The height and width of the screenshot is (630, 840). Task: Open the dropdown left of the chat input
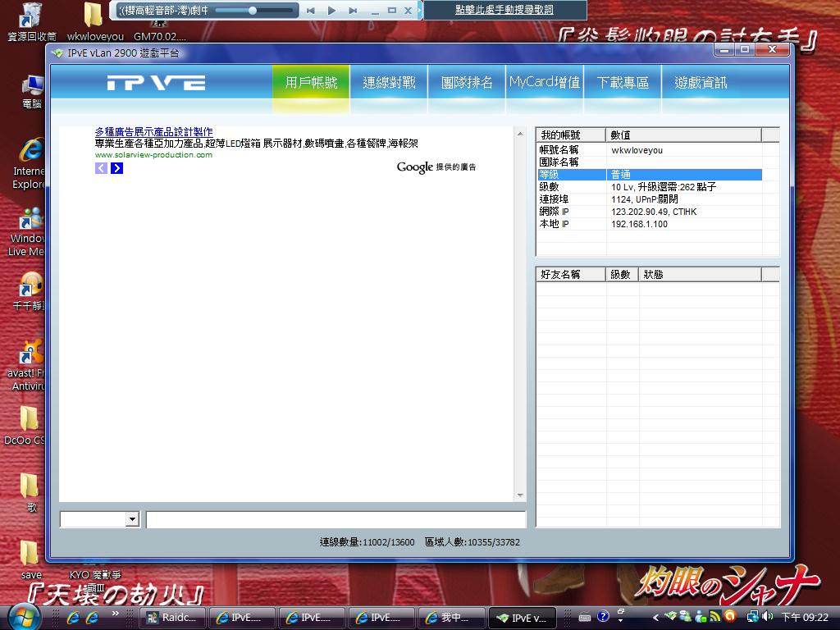[x=132, y=519]
